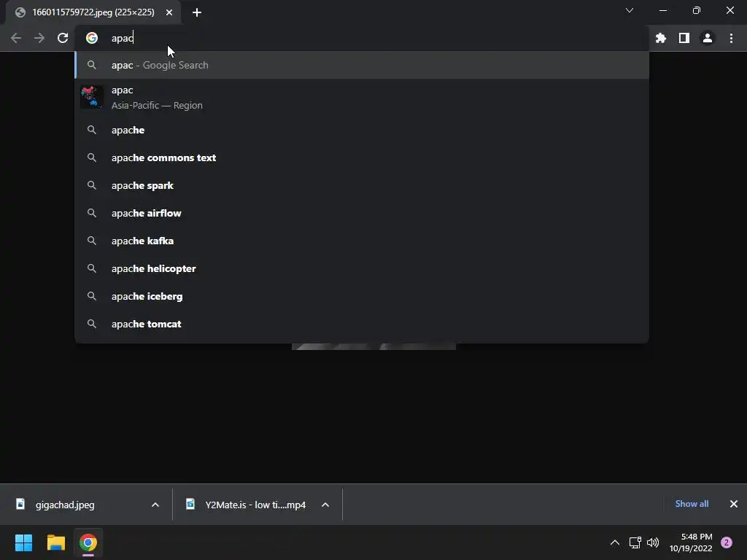
Task: Open the notifications badge showing 2
Action: [727, 542]
